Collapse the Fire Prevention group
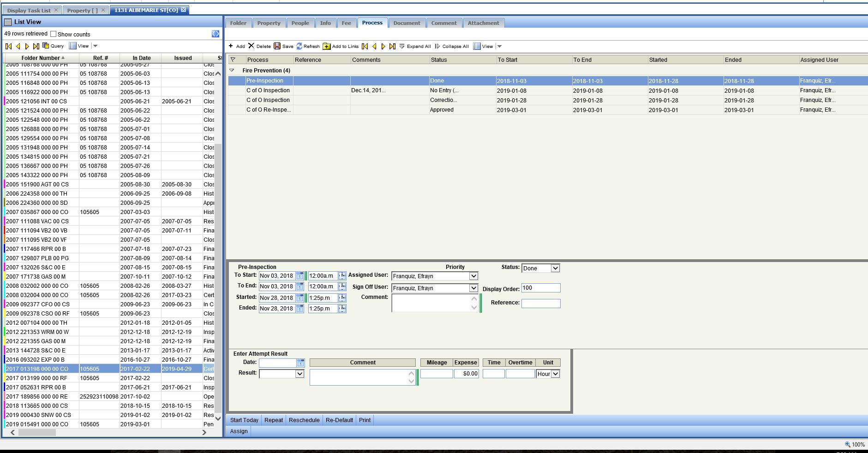Viewport: 868px width, 453px height. click(232, 71)
